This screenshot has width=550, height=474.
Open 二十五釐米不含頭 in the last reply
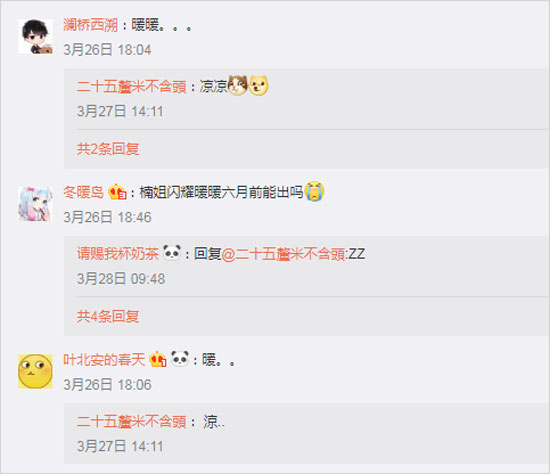[132, 421]
